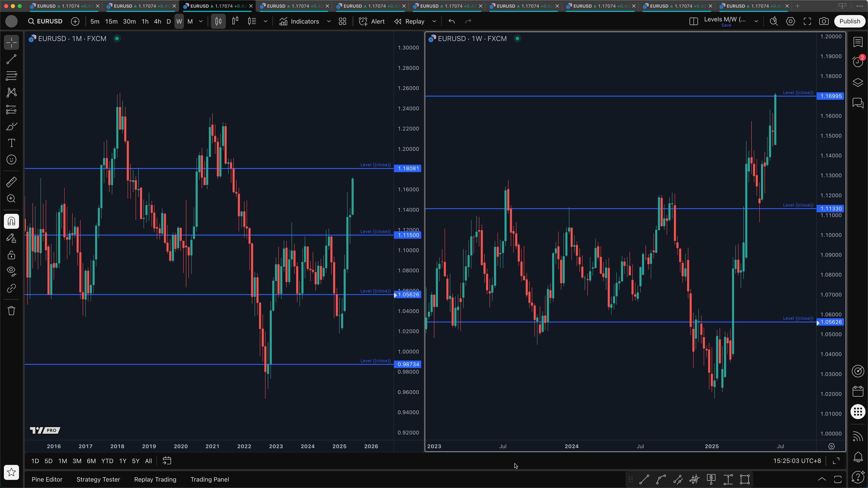Open the notifications bell icon

click(858, 457)
